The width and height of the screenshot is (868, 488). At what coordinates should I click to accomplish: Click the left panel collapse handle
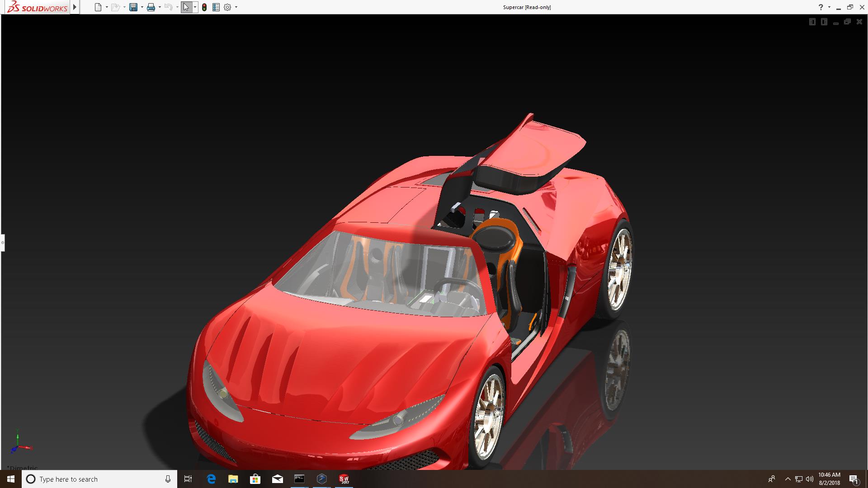pyautogui.click(x=2, y=243)
